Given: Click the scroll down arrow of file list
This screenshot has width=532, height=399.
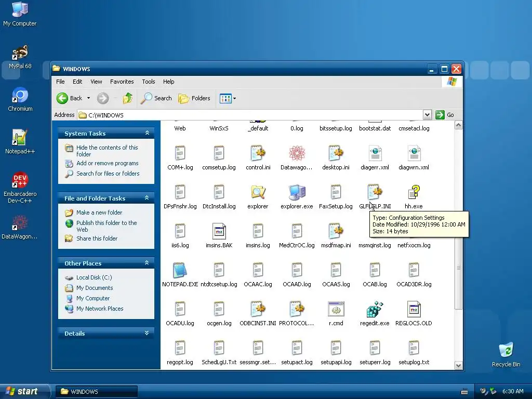Looking at the screenshot, I should coord(458,365).
